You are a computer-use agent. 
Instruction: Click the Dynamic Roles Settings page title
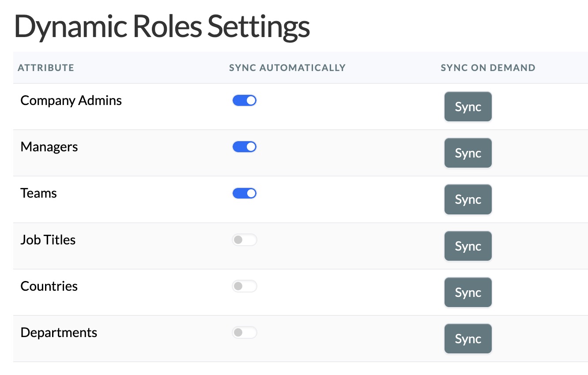(162, 26)
